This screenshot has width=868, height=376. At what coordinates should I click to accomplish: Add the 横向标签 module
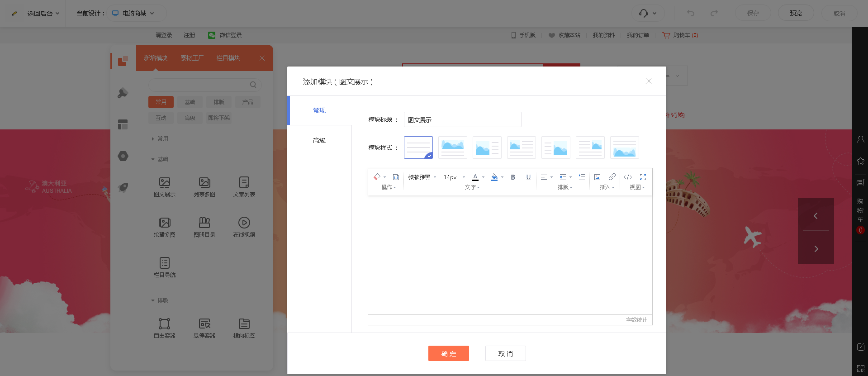coord(244,328)
